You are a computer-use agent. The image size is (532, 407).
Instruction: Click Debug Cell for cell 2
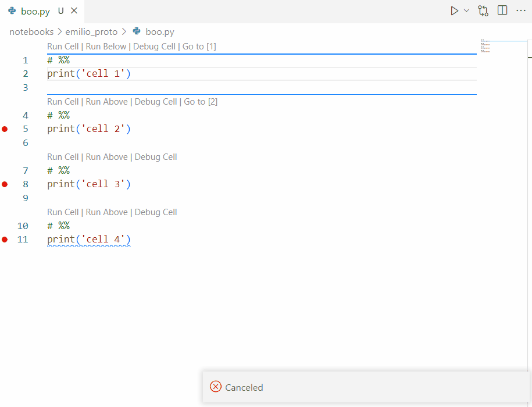click(x=155, y=101)
